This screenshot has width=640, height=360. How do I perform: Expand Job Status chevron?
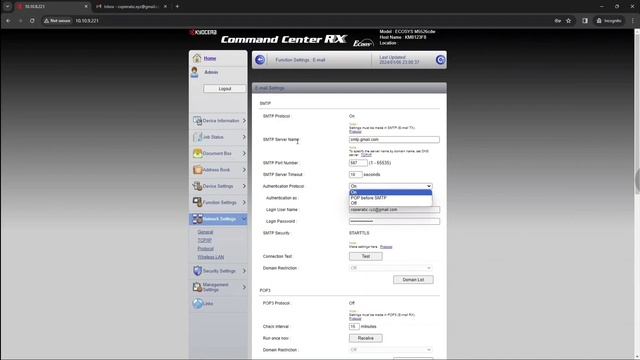[244, 137]
